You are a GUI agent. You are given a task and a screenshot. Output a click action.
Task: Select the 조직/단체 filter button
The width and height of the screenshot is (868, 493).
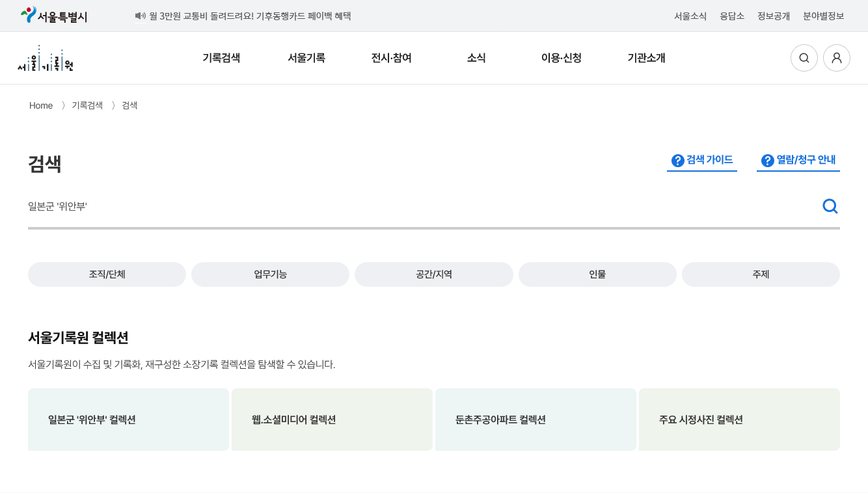pos(107,274)
